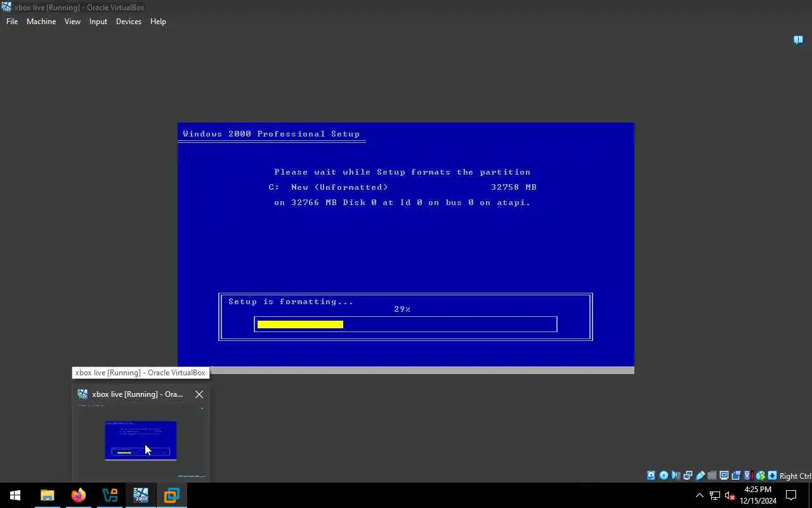Viewport: 812px width, 508px height.
Task: Open File Explorer from the taskbar
Action: [x=47, y=495]
